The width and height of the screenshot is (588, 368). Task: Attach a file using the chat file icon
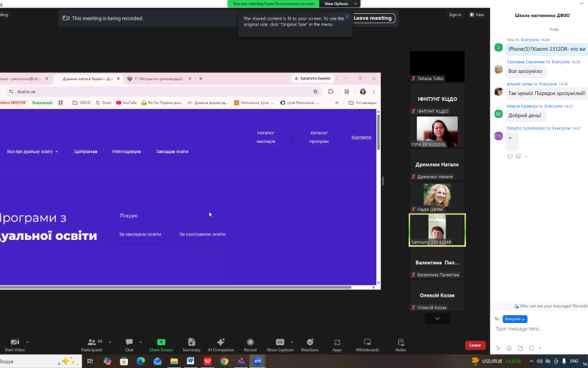click(x=520, y=348)
